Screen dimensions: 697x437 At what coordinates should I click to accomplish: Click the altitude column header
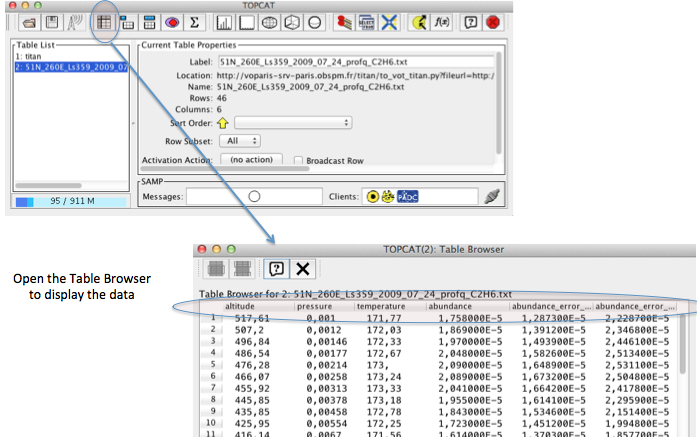(258, 306)
